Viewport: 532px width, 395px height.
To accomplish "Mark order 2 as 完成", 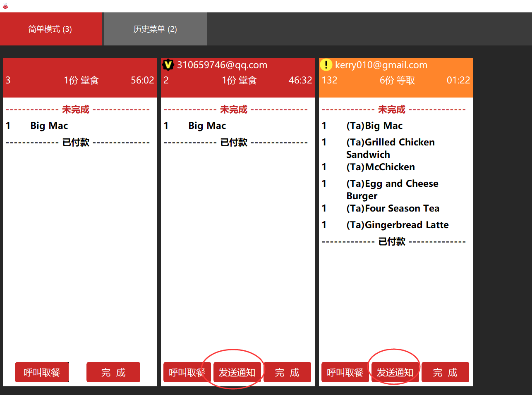I will [x=287, y=372].
